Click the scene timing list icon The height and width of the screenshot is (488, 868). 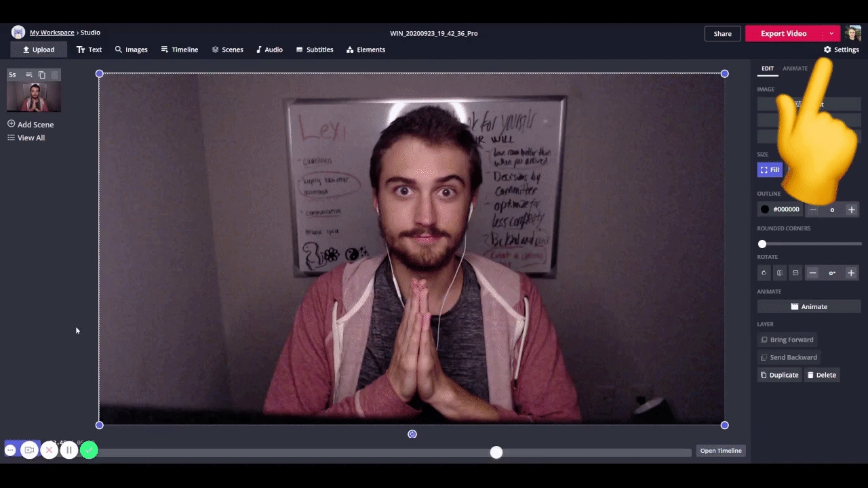pyautogui.click(x=28, y=75)
